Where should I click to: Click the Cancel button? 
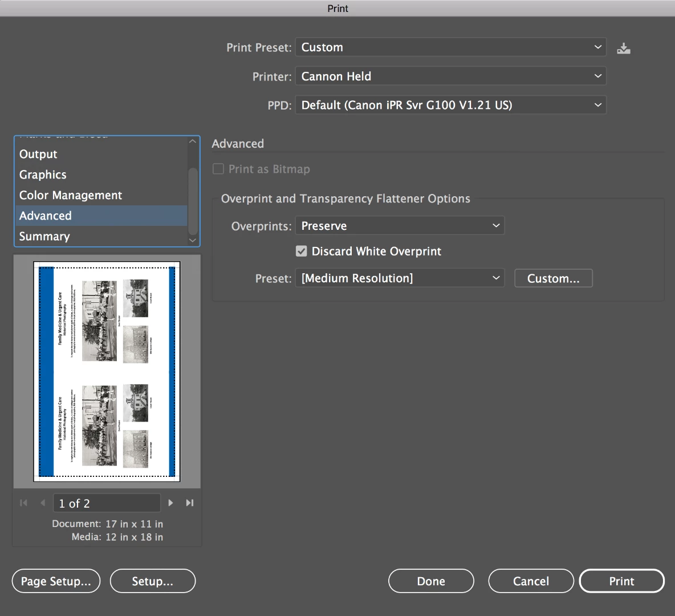click(531, 581)
